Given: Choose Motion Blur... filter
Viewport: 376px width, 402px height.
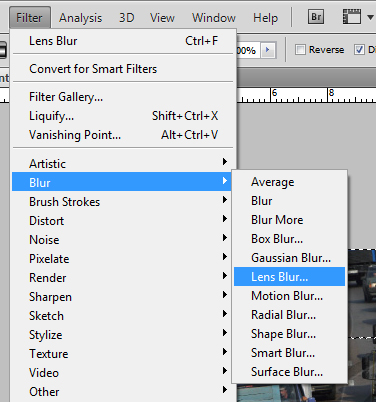Looking at the screenshot, I should pos(289,296).
